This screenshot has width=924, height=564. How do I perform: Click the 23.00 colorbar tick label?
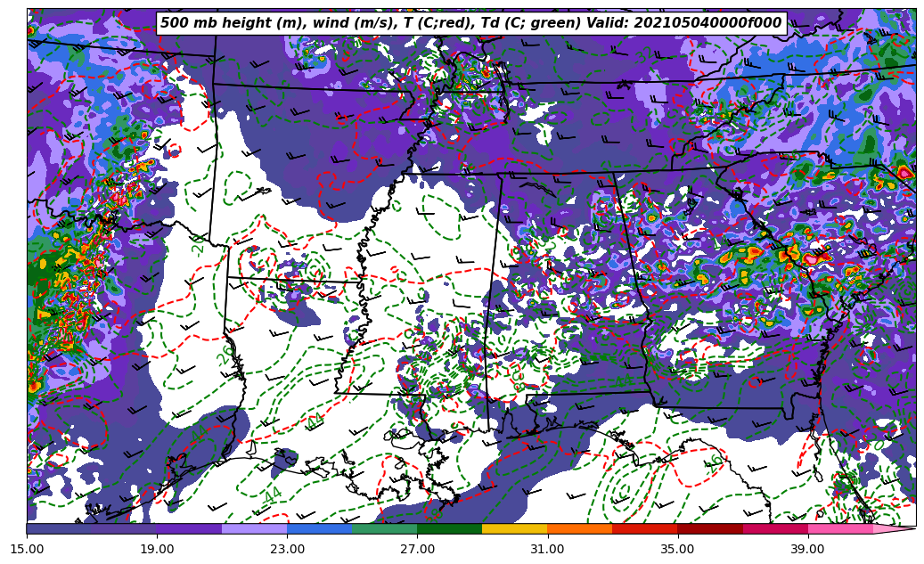pos(287,549)
